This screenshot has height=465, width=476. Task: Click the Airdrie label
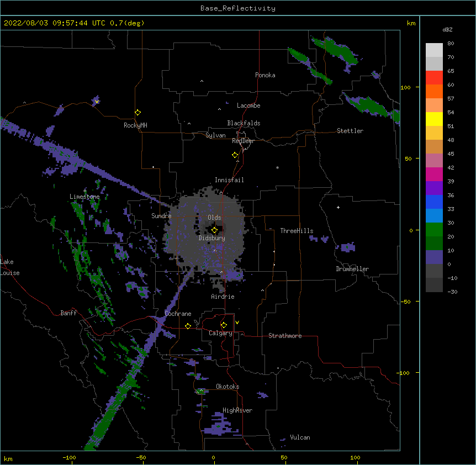[x=223, y=297]
